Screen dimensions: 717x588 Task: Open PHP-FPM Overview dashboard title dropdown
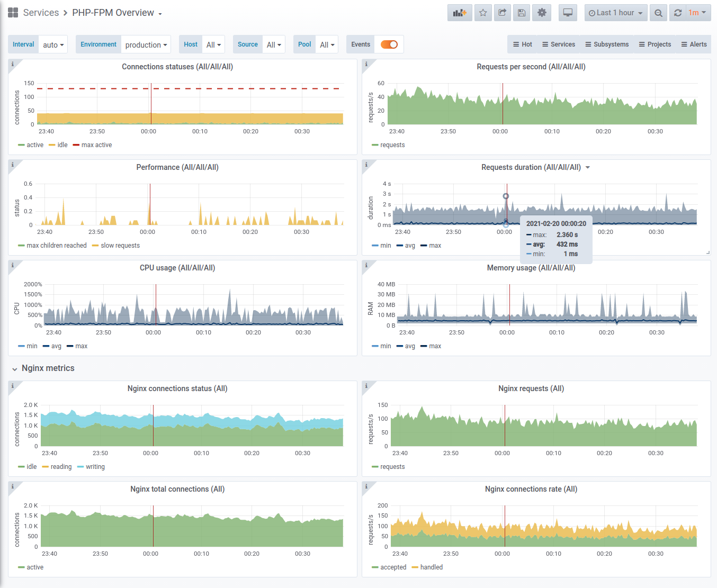[117, 13]
